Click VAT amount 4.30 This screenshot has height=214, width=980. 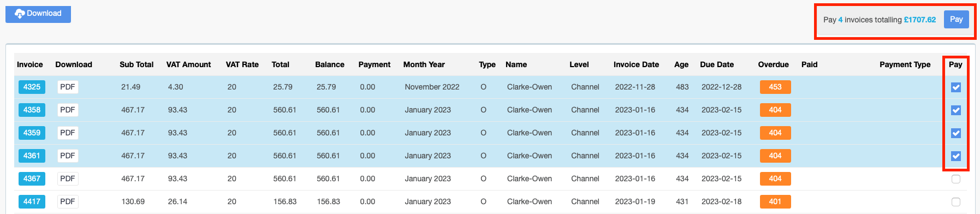175,87
